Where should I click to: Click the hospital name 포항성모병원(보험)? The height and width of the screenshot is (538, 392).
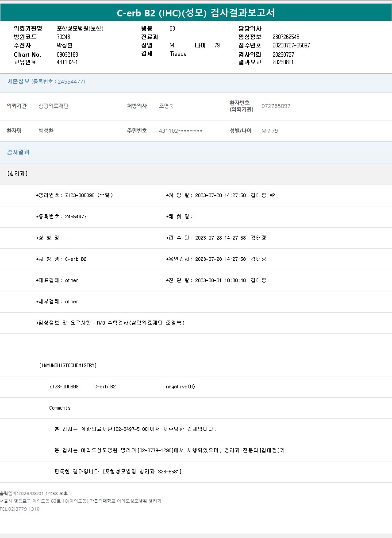(80, 28)
